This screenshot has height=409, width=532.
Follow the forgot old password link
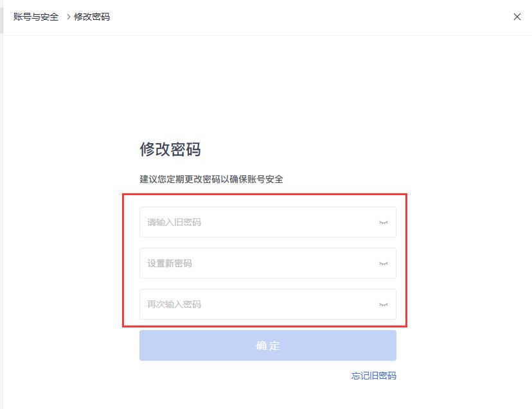(373, 376)
